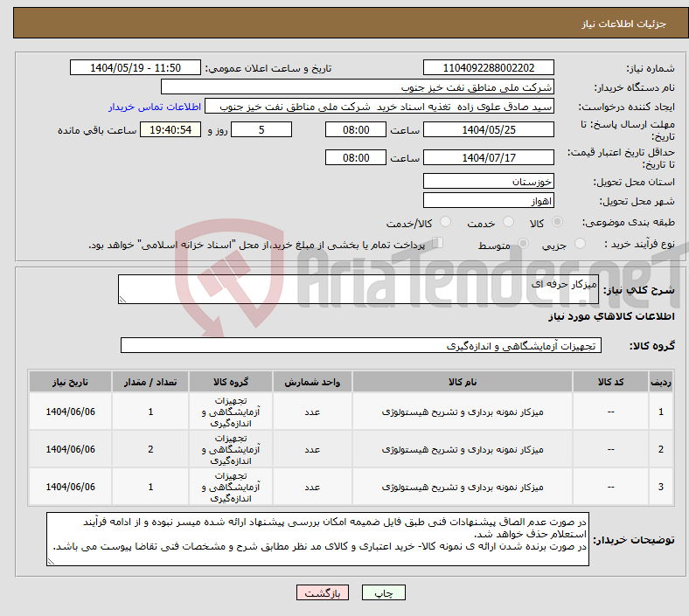Click the product name in row 2

point(463,450)
